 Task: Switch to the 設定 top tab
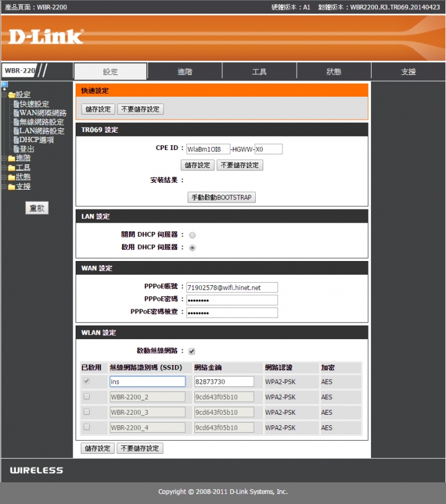[110, 71]
